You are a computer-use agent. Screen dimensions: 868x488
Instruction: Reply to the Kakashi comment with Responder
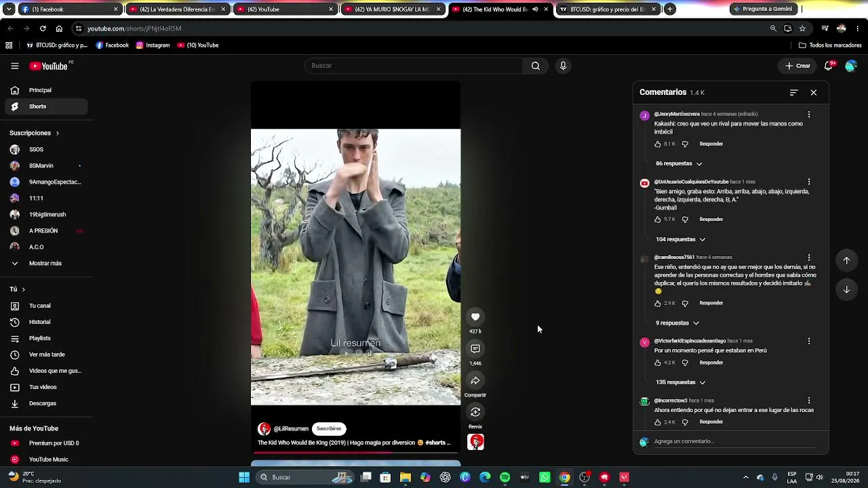coord(711,144)
